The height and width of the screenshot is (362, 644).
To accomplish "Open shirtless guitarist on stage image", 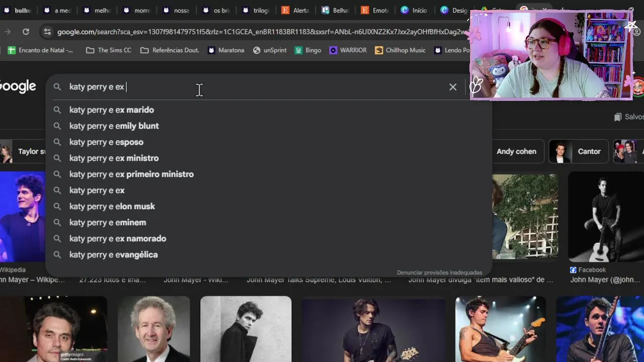I will click(x=500, y=329).
